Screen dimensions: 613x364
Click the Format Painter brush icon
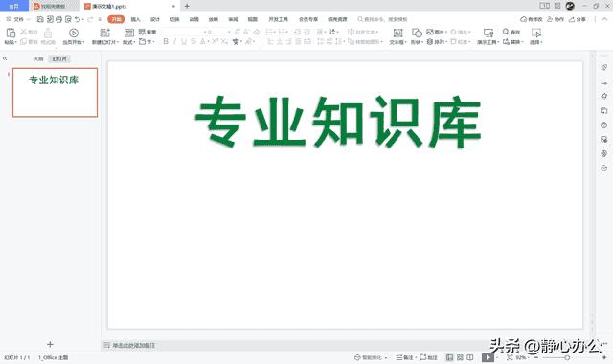(48, 33)
